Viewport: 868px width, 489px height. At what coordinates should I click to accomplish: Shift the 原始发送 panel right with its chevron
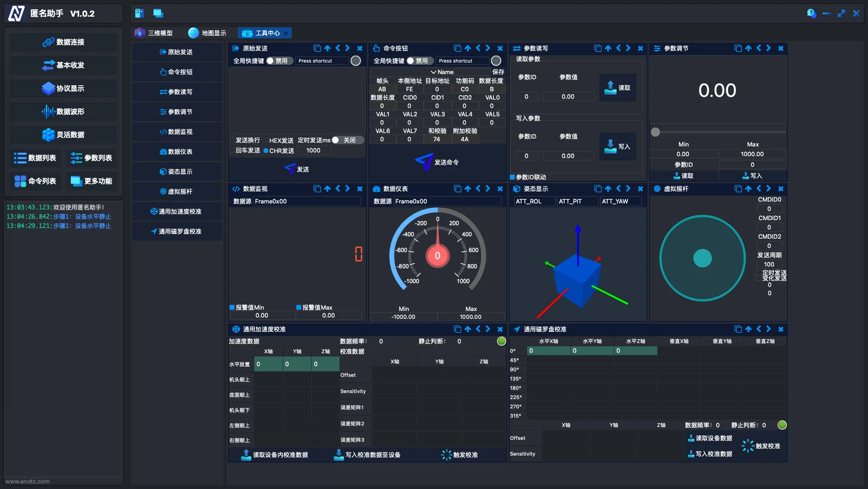(x=347, y=48)
